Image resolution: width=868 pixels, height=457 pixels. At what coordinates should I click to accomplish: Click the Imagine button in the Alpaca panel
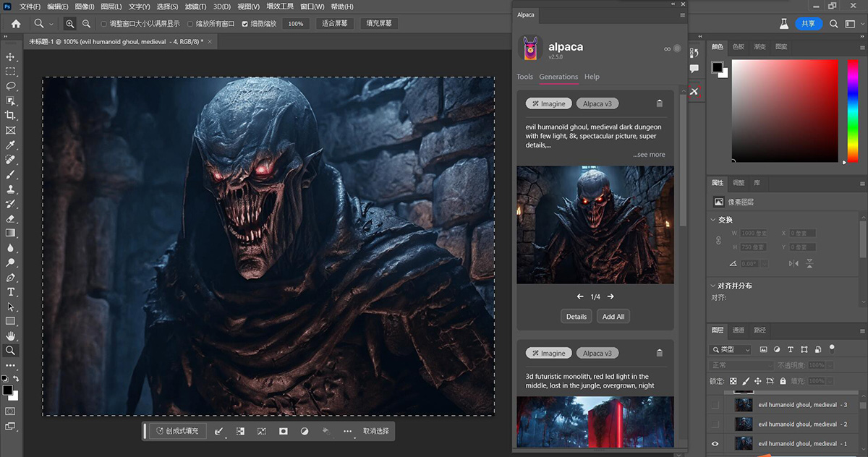click(548, 103)
